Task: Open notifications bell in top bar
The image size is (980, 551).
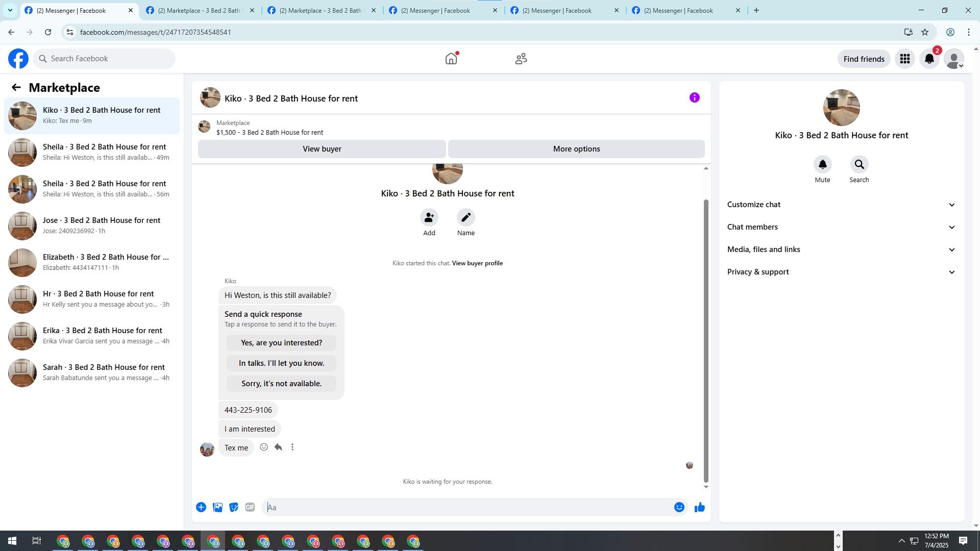Action: click(x=929, y=59)
